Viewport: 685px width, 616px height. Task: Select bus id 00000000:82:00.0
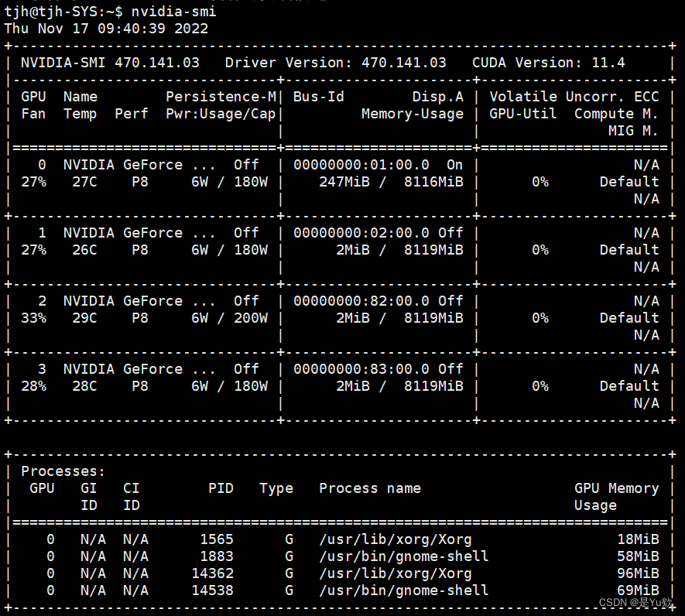pos(361,301)
